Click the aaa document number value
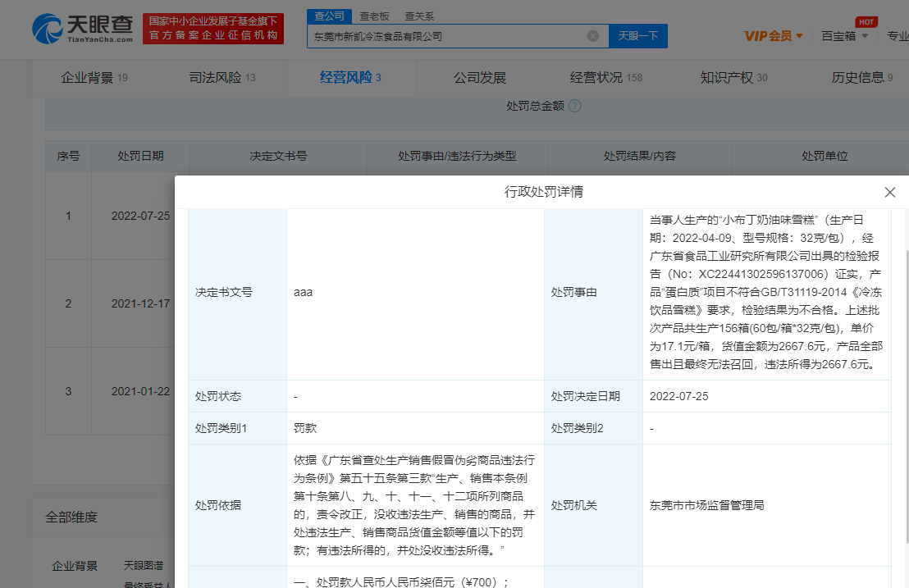Screen dimensions: 909x588 (x=304, y=293)
